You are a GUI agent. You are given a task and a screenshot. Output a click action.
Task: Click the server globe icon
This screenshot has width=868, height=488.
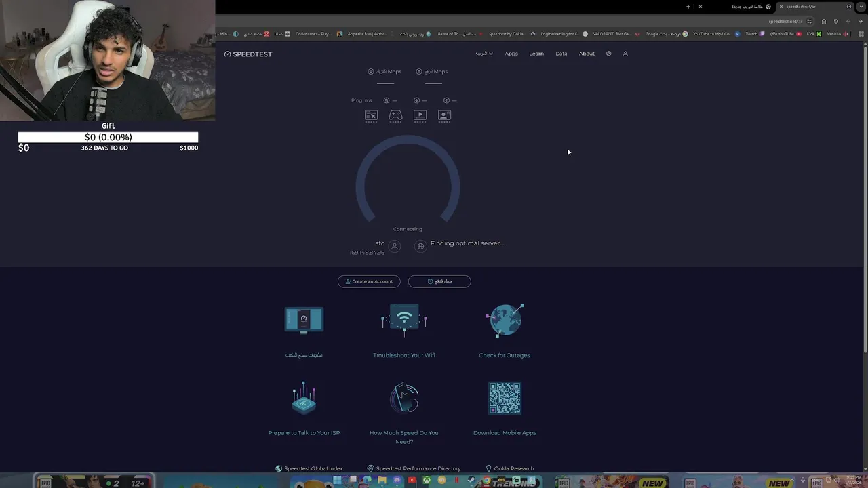pos(420,246)
